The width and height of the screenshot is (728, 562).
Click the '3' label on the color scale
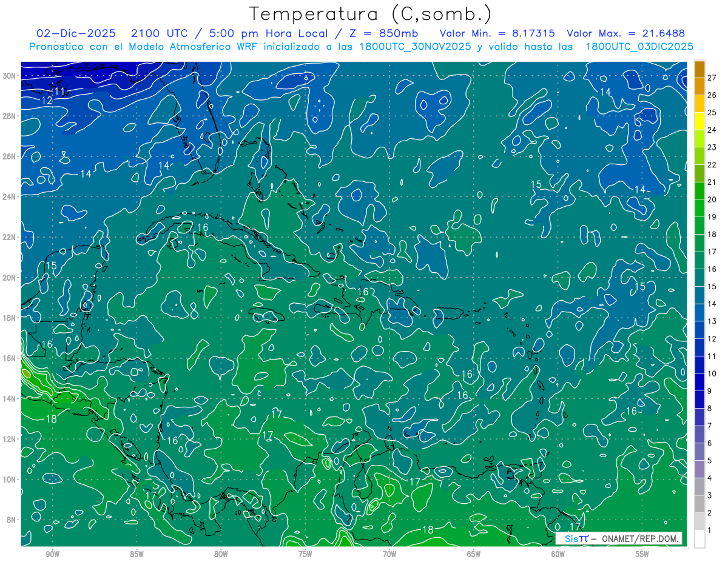click(710, 496)
